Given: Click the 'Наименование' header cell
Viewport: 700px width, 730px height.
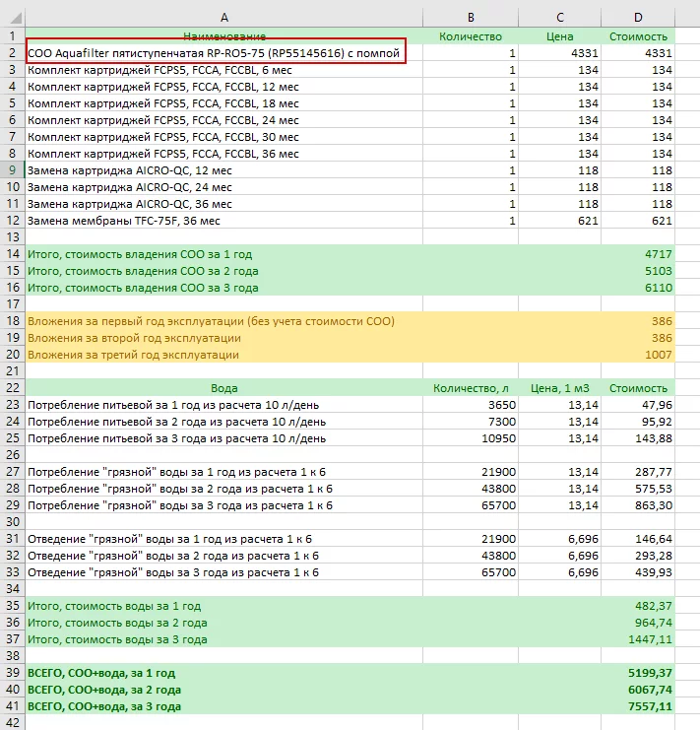Looking at the screenshot, I should pyautogui.click(x=223, y=36).
